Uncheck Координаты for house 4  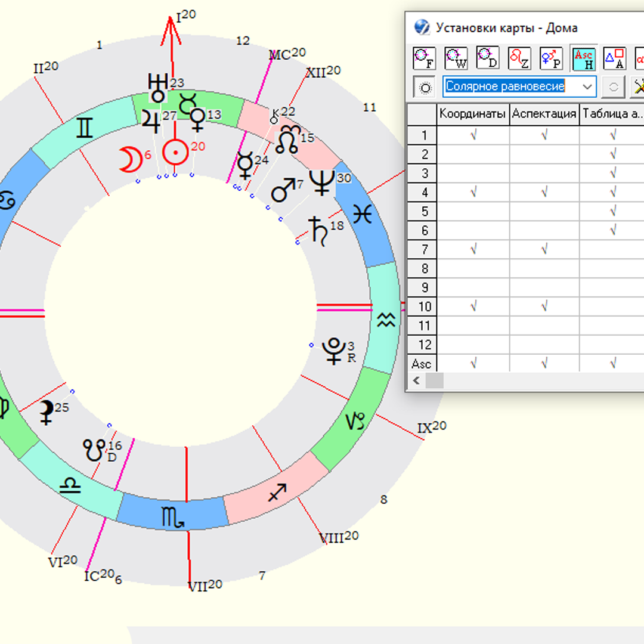click(x=473, y=192)
